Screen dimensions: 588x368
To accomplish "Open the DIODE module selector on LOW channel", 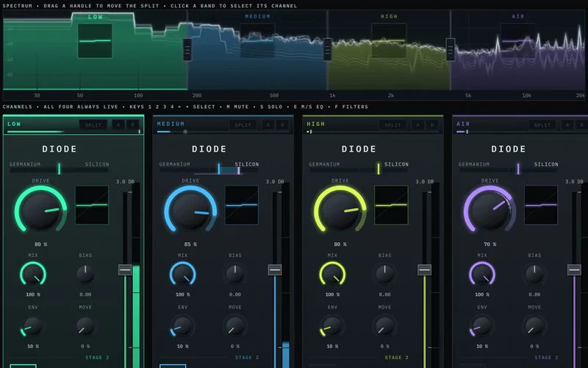I will click(x=60, y=149).
